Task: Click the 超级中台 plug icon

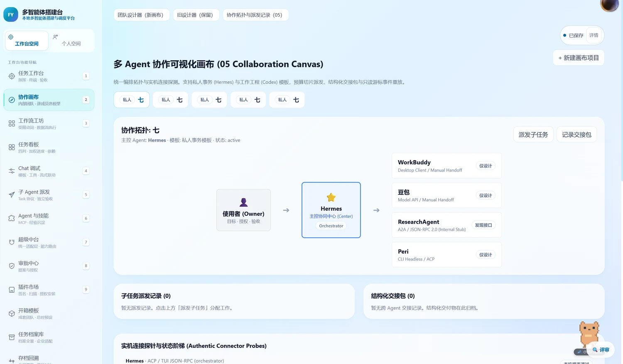Action: click(x=12, y=242)
